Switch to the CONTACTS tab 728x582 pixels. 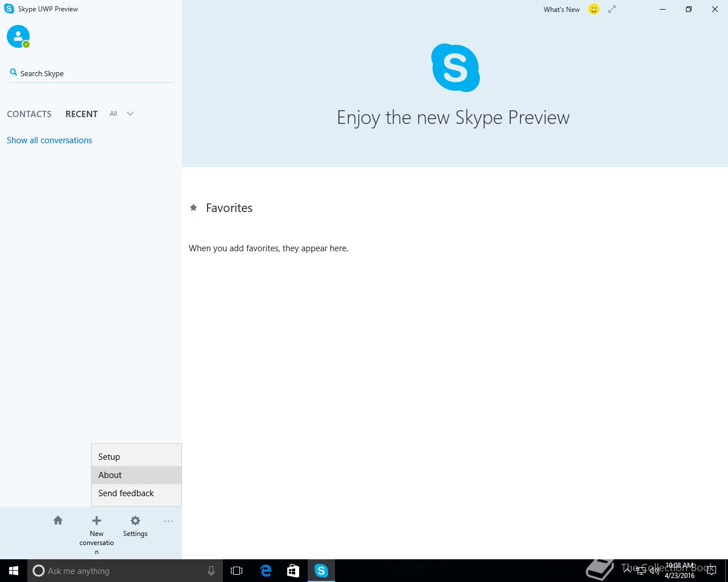point(29,114)
